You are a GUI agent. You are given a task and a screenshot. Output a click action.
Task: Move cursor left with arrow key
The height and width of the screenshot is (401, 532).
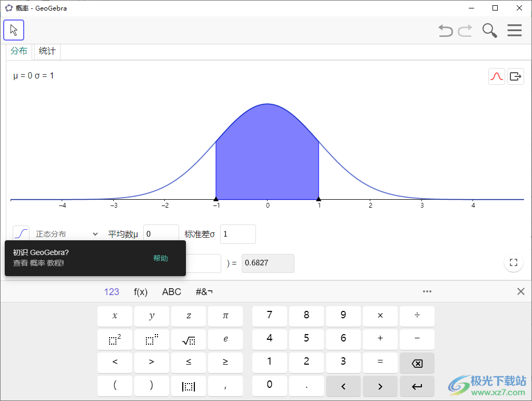coord(343,386)
